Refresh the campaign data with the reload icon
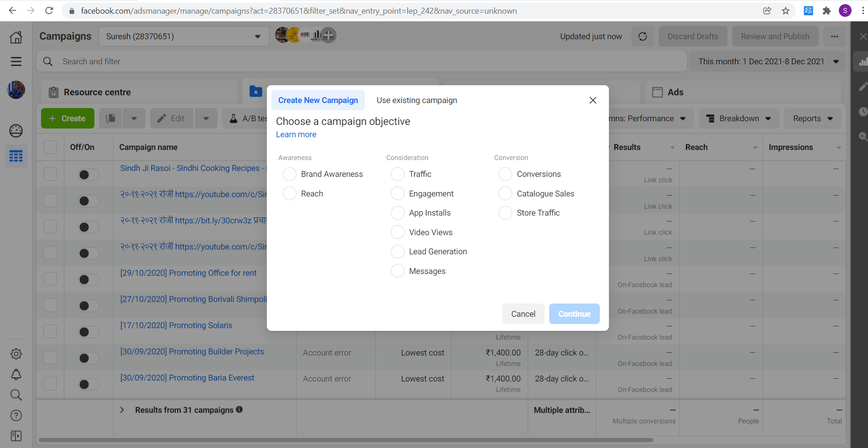The height and width of the screenshot is (448, 868). coord(643,36)
